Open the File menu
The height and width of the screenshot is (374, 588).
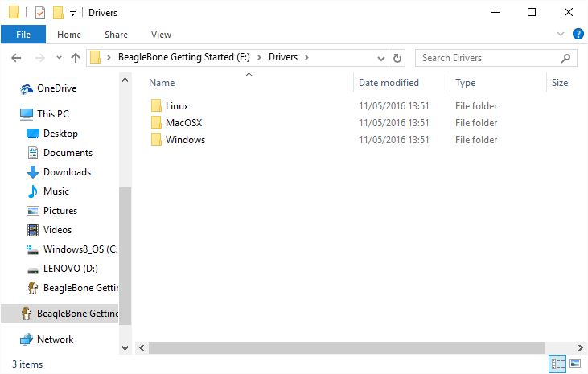[x=23, y=35]
